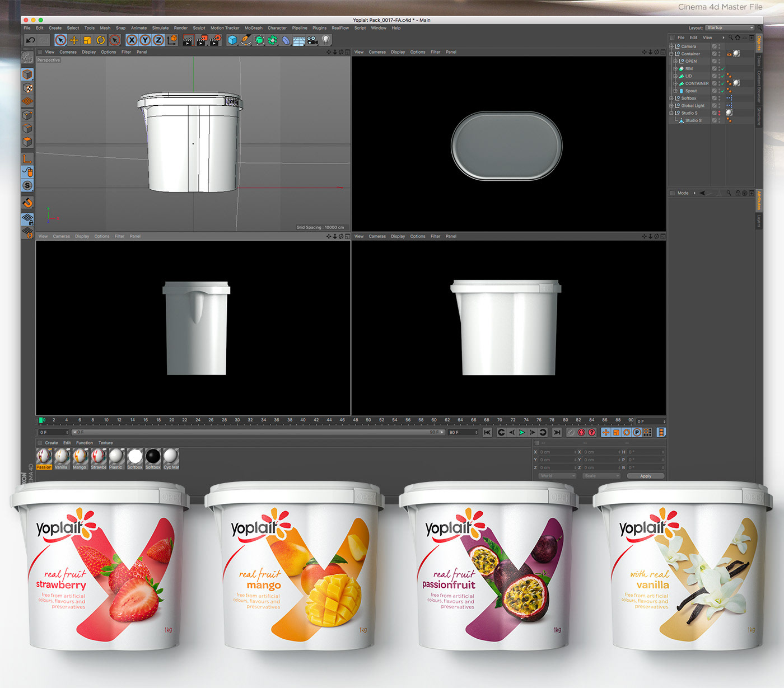The image size is (784, 688).
Task: Click frame 40 on timeline ruler
Action: pyautogui.click(x=303, y=420)
